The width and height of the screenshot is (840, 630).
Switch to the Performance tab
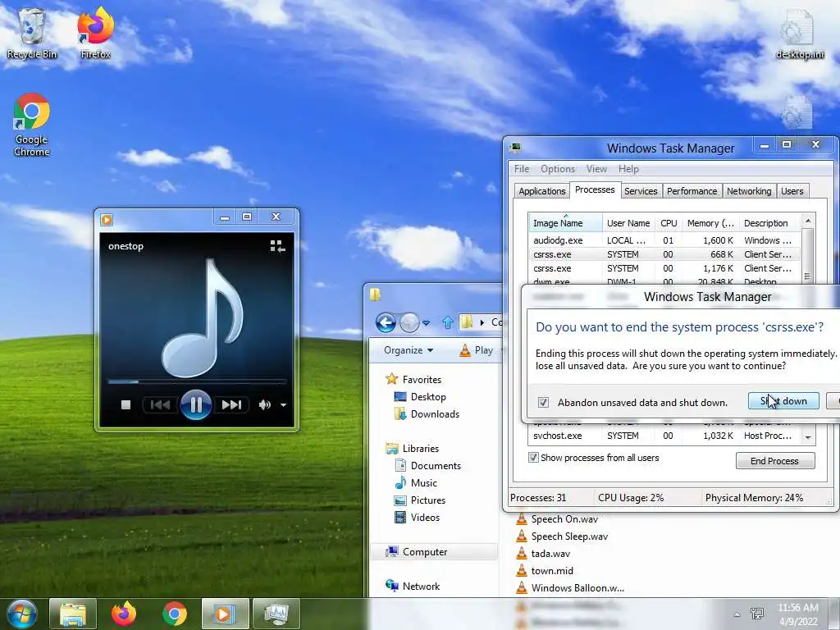[692, 191]
